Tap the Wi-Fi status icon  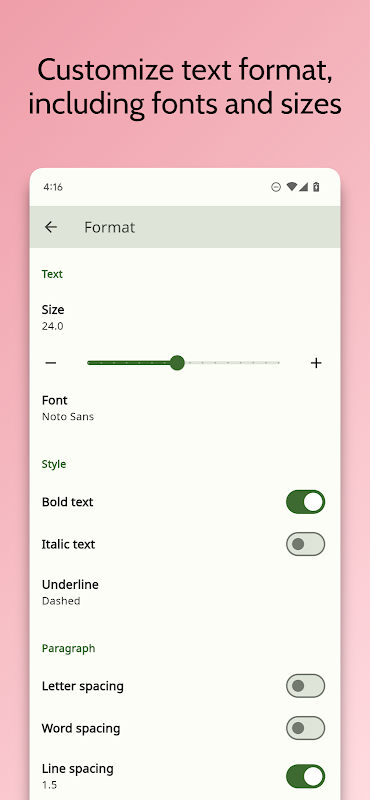(x=291, y=187)
